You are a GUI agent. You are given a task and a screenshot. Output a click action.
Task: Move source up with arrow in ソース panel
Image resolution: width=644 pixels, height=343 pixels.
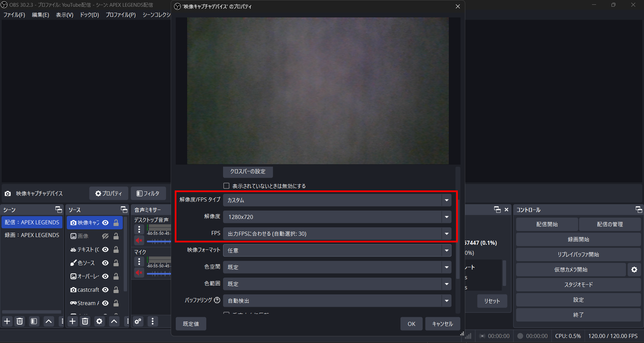pos(114,321)
